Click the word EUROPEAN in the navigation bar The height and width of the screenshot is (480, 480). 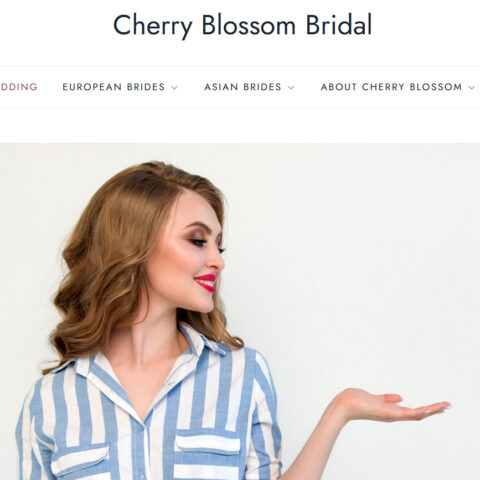pyautogui.click(x=92, y=87)
